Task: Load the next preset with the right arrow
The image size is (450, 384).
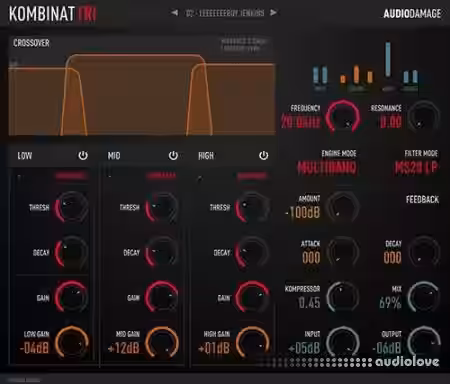Action: pos(273,13)
